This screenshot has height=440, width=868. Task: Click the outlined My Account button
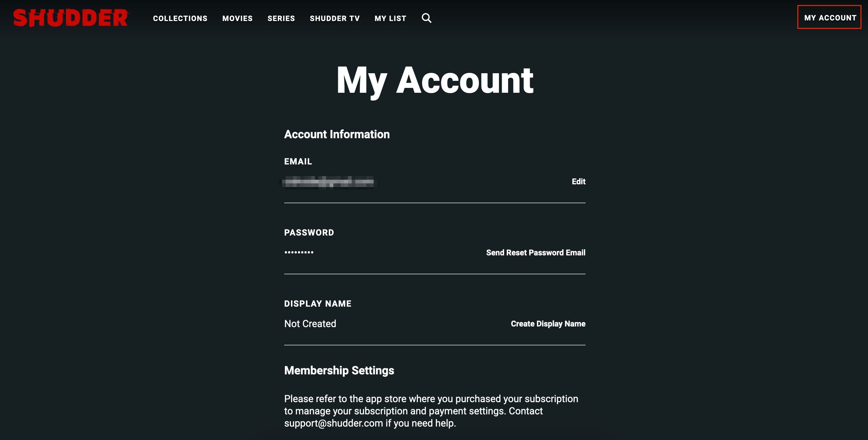pos(829,17)
